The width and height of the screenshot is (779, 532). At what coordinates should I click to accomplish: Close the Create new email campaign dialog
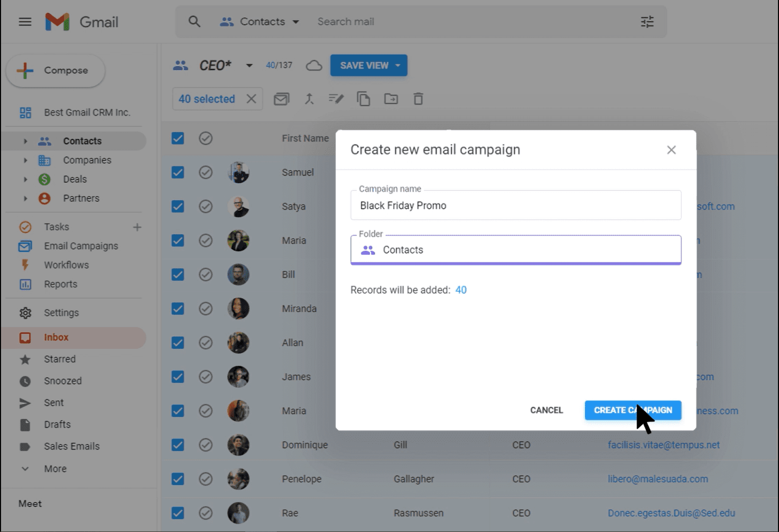(x=671, y=150)
